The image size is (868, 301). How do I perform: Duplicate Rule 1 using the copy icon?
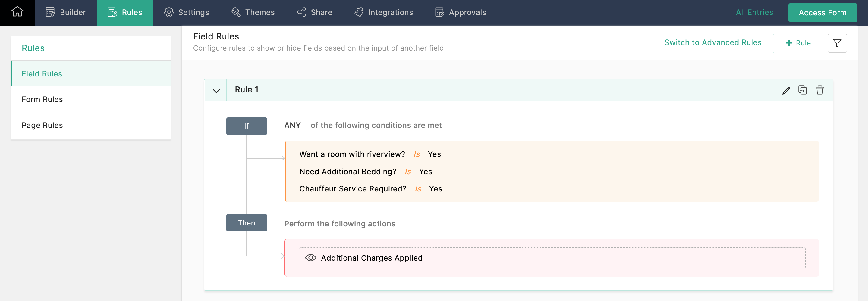[803, 90]
